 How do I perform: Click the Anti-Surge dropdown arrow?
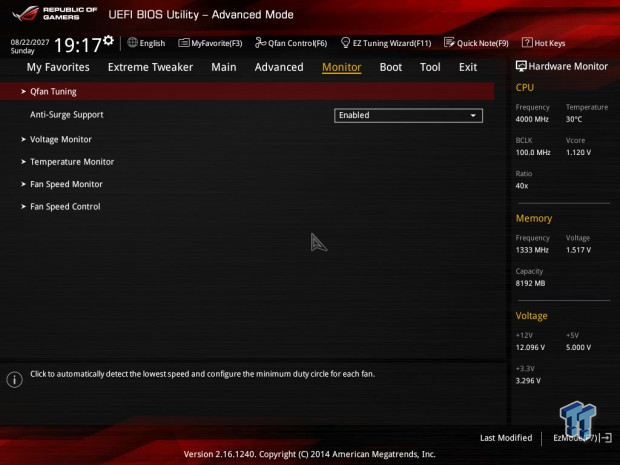473,115
